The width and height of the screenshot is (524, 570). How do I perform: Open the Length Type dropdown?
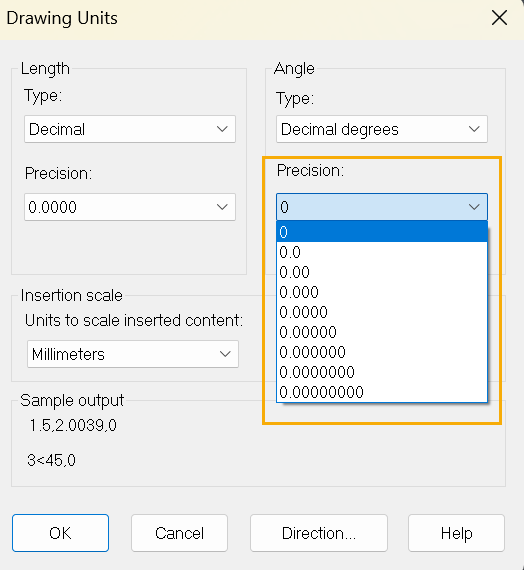(x=130, y=129)
